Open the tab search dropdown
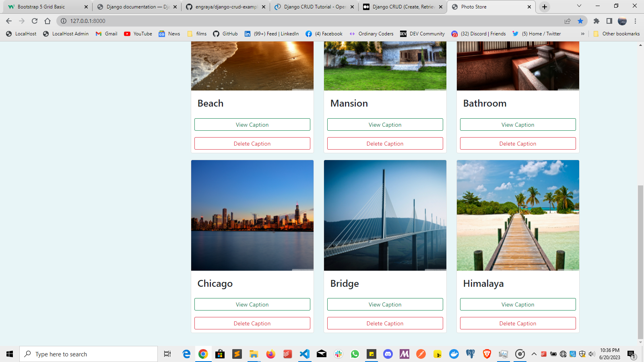644x362 pixels. 579,6
